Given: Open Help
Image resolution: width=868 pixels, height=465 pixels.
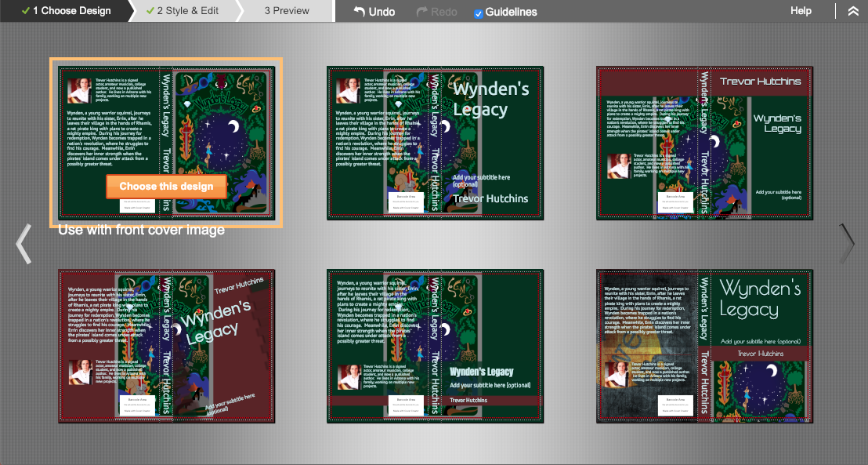Looking at the screenshot, I should (801, 11).
